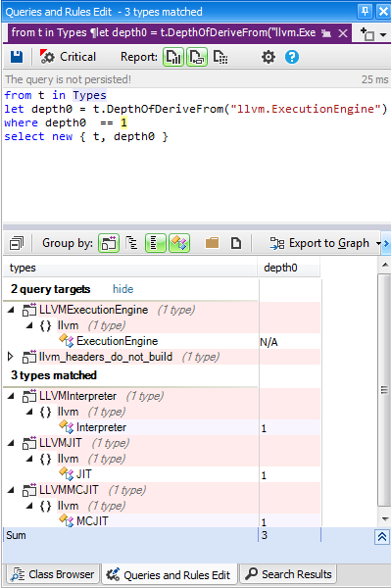
Task: Expand the llvm_headers_do_not_build node
Action: point(11,357)
